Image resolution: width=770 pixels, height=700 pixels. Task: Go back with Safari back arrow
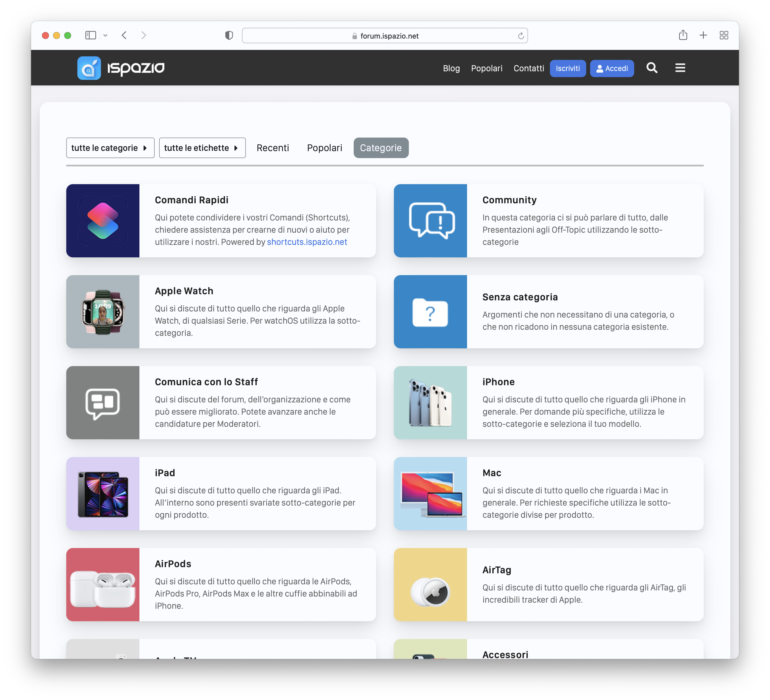(124, 35)
